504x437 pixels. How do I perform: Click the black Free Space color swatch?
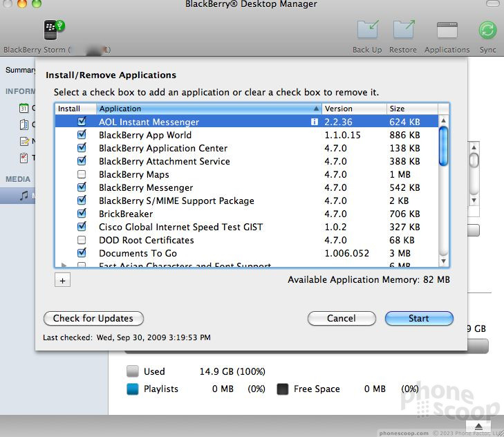click(x=283, y=389)
